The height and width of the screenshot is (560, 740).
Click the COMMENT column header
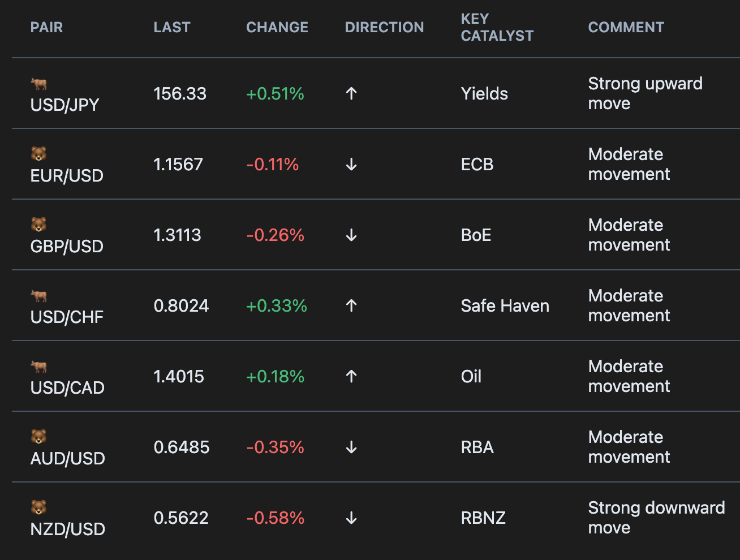(626, 27)
